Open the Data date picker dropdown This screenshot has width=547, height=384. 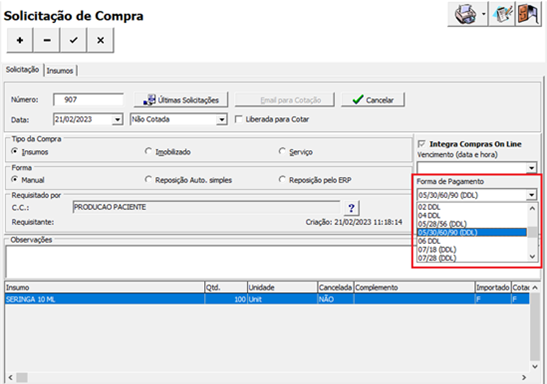coord(118,120)
